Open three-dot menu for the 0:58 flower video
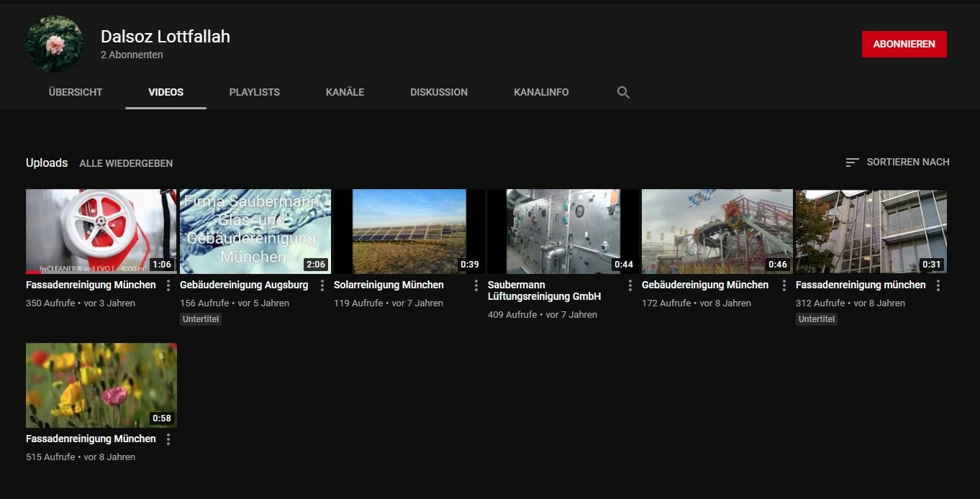Image resolution: width=980 pixels, height=499 pixels. coord(168,439)
